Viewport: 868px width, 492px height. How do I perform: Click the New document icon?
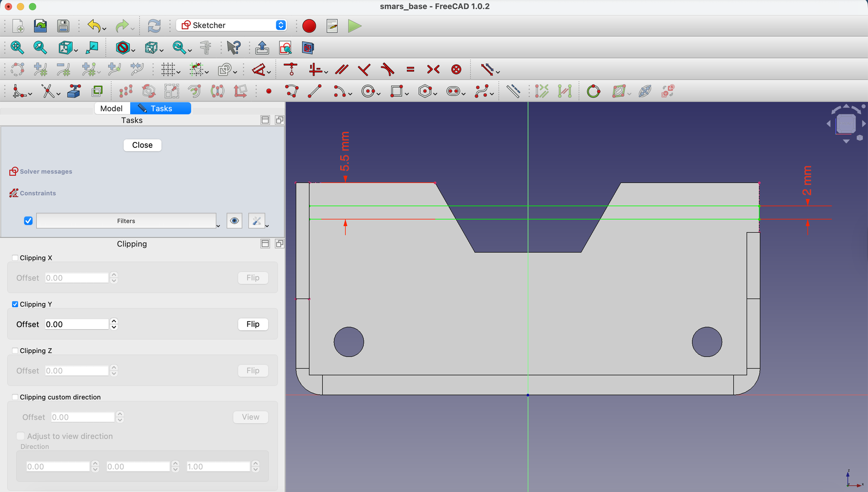tap(18, 26)
